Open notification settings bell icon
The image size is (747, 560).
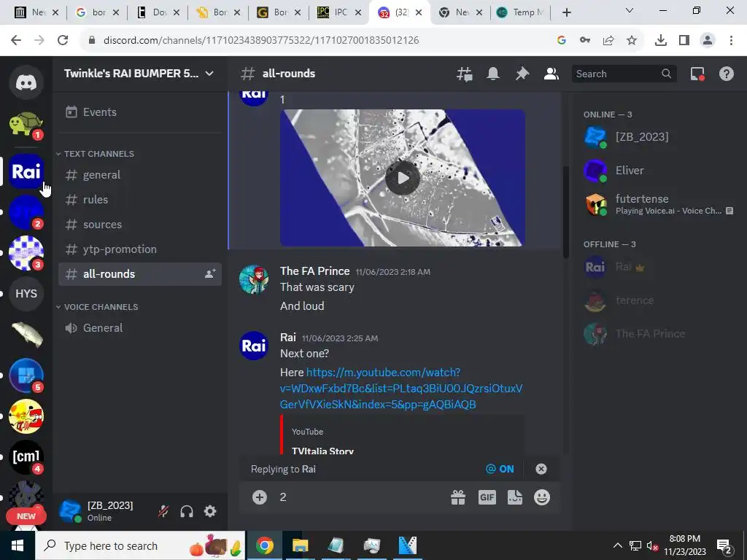[493, 74]
